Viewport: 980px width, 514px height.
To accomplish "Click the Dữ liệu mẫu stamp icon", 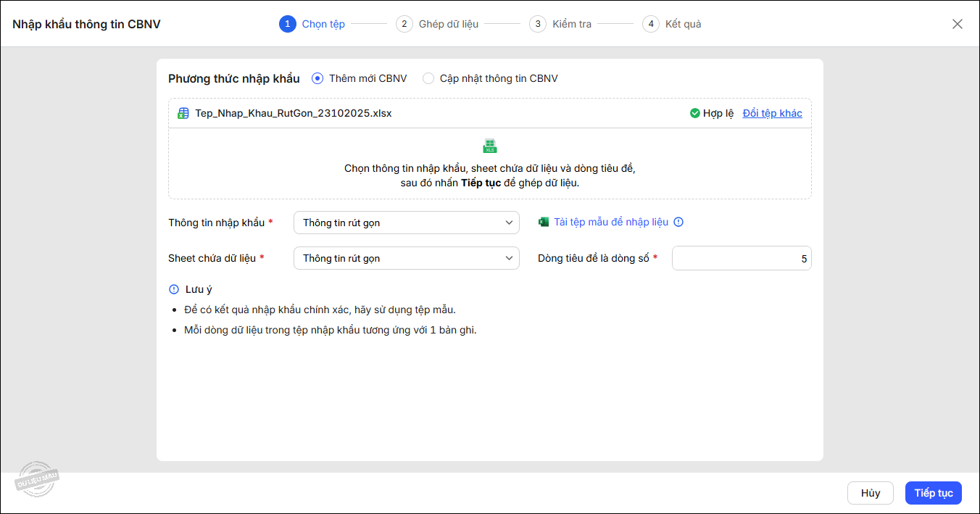I will [x=37, y=478].
